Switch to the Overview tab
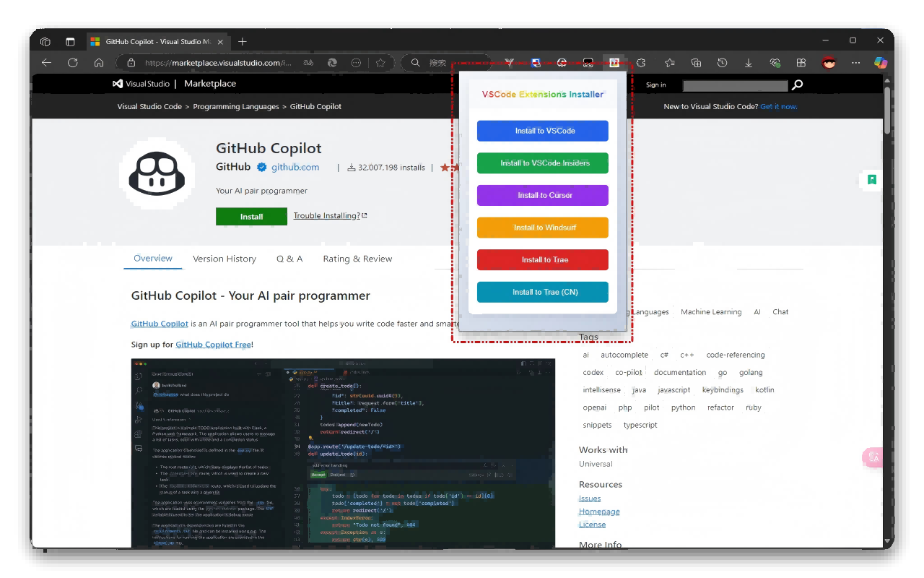The width and height of the screenshot is (924, 578). pyautogui.click(x=153, y=259)
